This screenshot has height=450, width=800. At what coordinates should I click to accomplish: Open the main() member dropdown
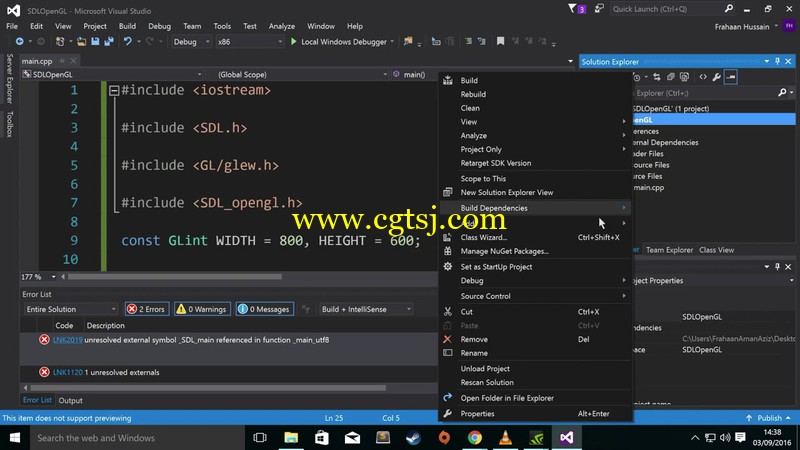413,74
